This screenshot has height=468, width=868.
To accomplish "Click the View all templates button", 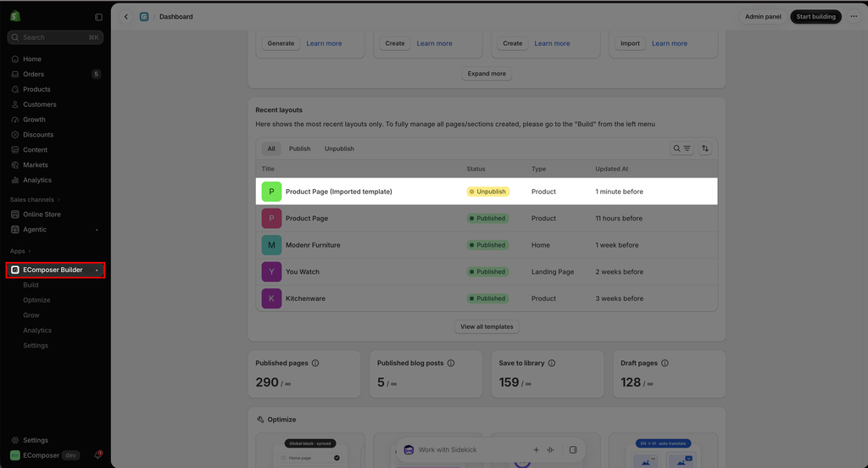I will [487, 326].
